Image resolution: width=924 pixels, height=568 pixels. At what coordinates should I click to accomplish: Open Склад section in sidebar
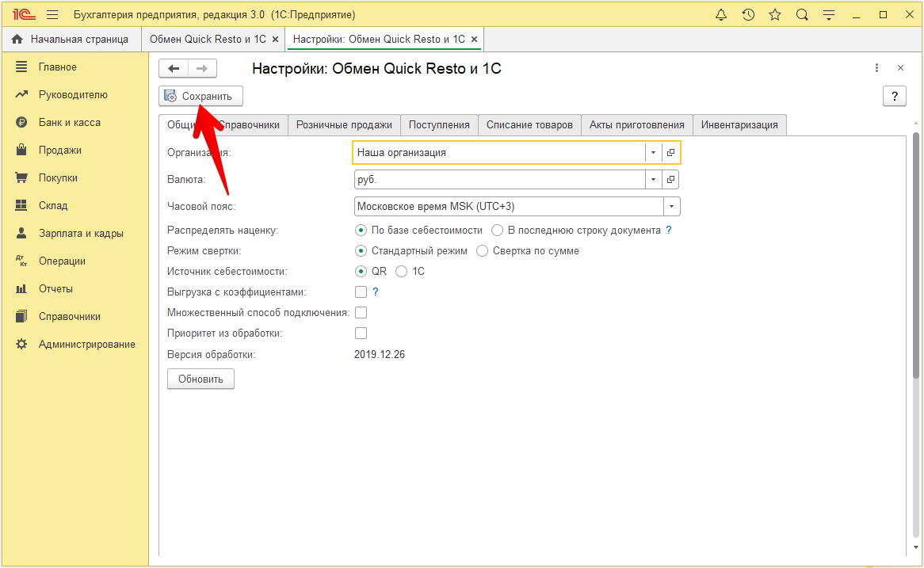53,206
